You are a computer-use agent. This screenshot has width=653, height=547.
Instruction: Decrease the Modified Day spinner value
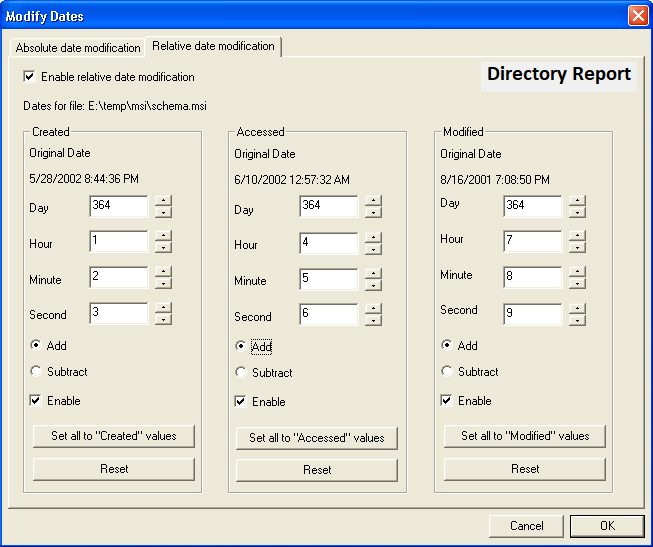coord(577,211)
